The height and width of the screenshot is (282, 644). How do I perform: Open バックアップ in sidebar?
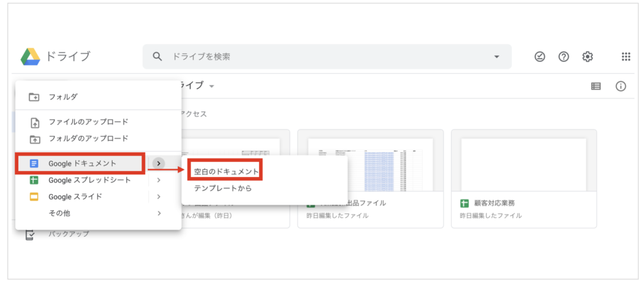click(x=68, y=234)
